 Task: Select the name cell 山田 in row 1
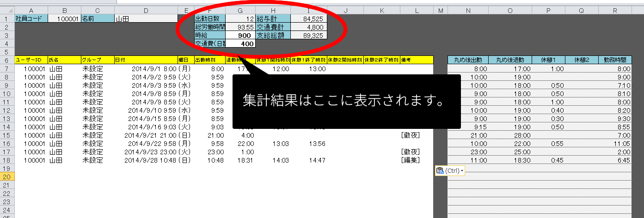(x=146, y=18)
